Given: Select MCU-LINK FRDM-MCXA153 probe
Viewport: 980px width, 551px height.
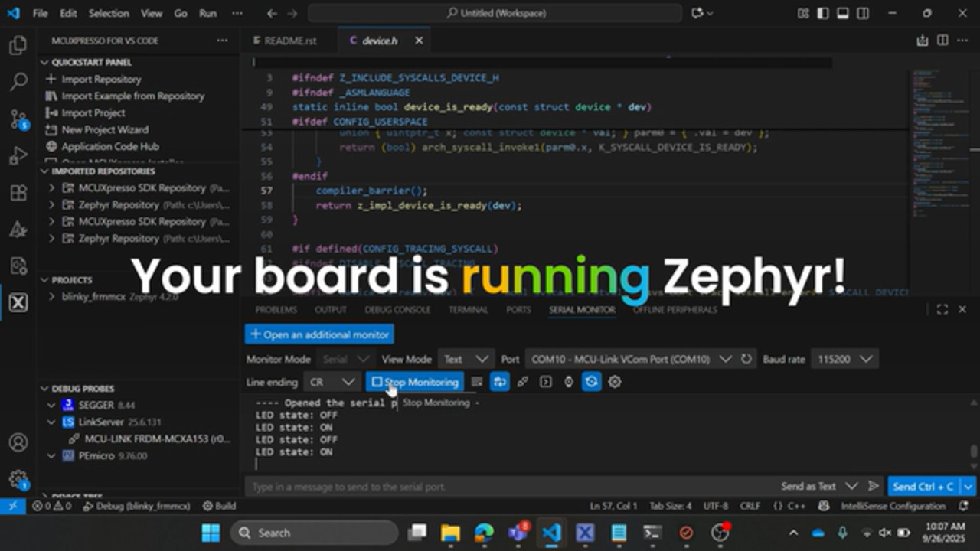Looking at the screenshot, I should [156, 439].
